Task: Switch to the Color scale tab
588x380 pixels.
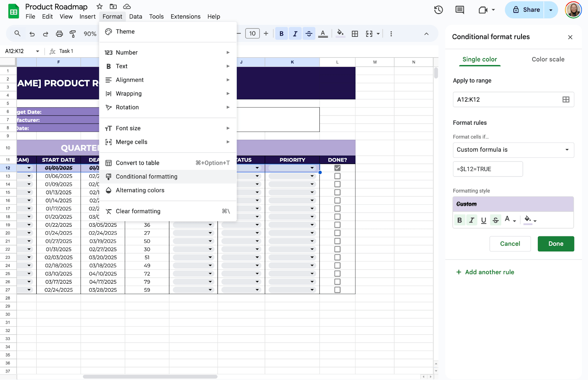Action: click(x=548, y=59)
